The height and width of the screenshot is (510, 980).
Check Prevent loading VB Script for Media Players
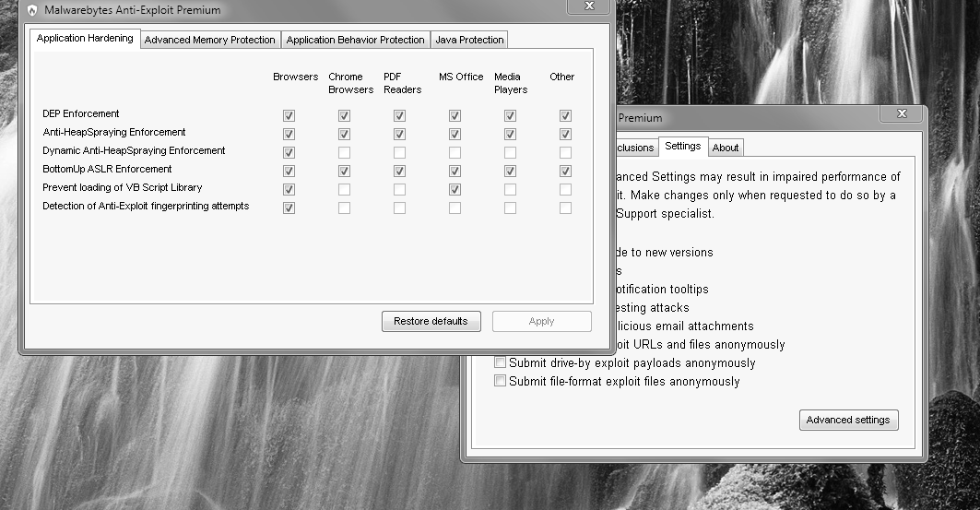click(x=510, y=189)
